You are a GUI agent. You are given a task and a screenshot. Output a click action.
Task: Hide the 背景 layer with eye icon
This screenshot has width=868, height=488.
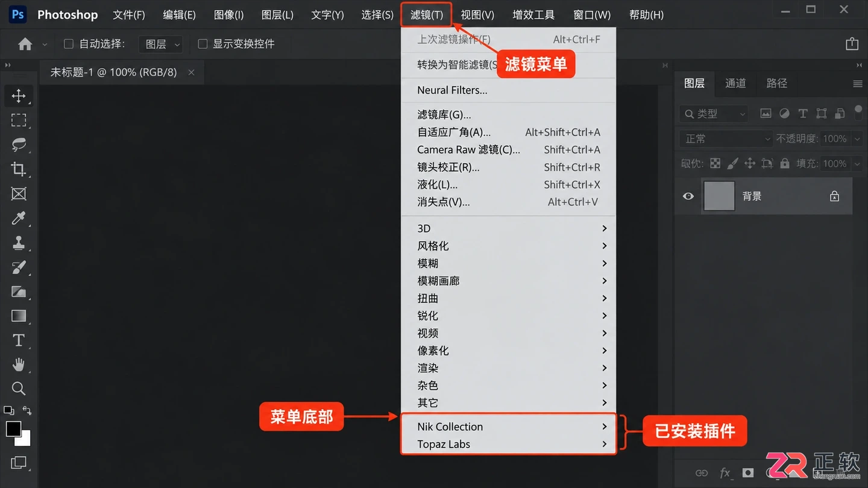tap(688, 196)
